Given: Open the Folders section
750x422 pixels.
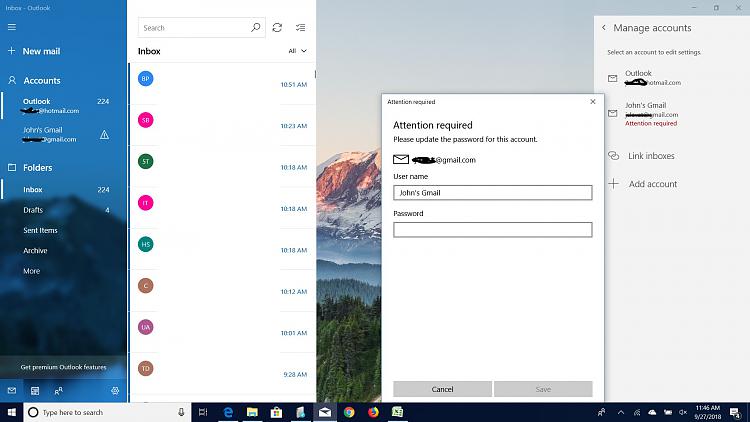Looking at the screenshot, I should pos(31,167).
